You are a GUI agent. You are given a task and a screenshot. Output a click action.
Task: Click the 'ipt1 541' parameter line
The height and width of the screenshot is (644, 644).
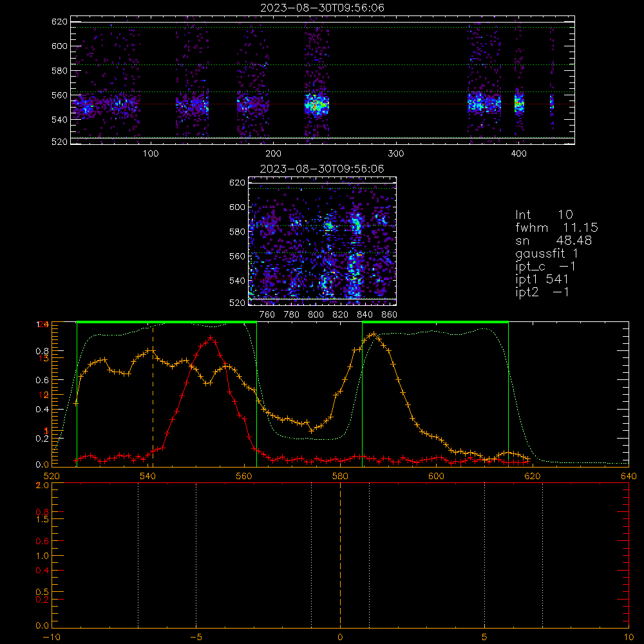(542, 279)
